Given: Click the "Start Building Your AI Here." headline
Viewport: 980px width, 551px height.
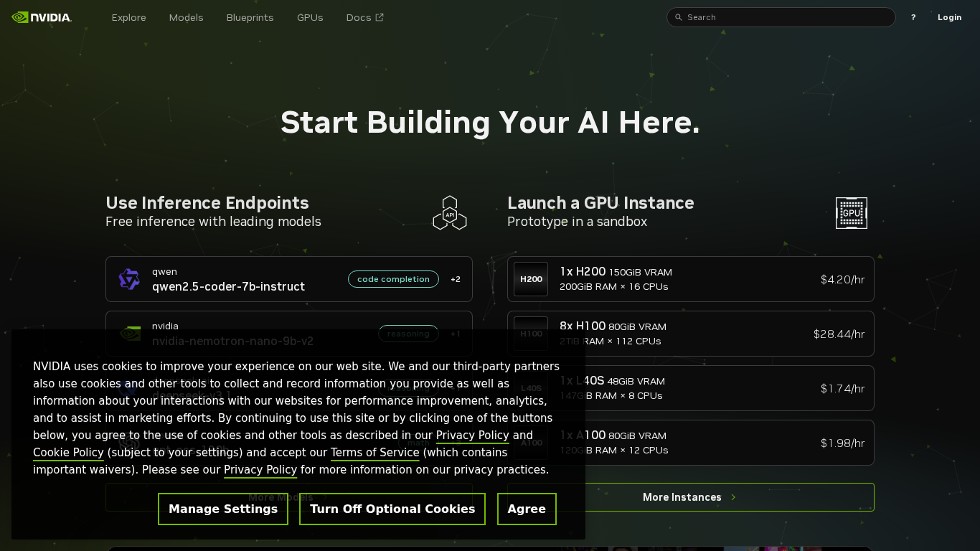Looking at the screenshot, I should (490, 123).
